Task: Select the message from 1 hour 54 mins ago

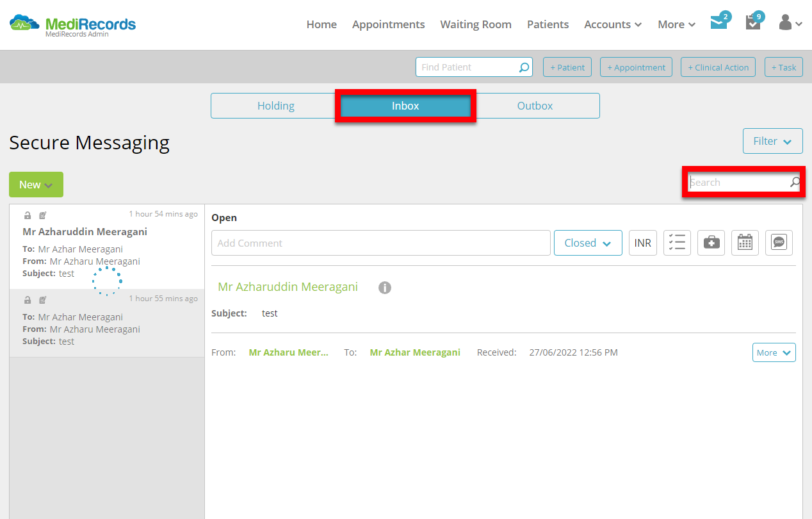Action: (107, 247)
